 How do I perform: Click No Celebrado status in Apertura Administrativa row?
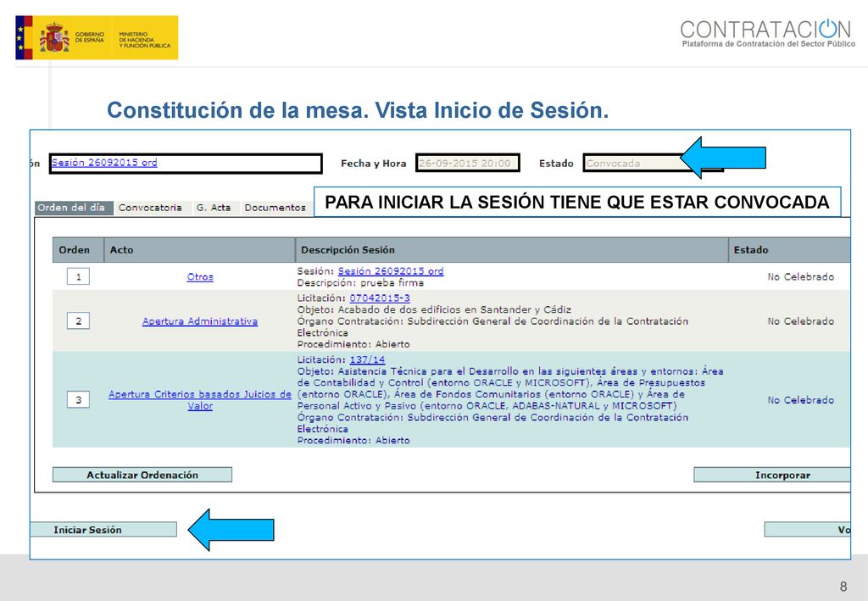[x=800, y=321]
